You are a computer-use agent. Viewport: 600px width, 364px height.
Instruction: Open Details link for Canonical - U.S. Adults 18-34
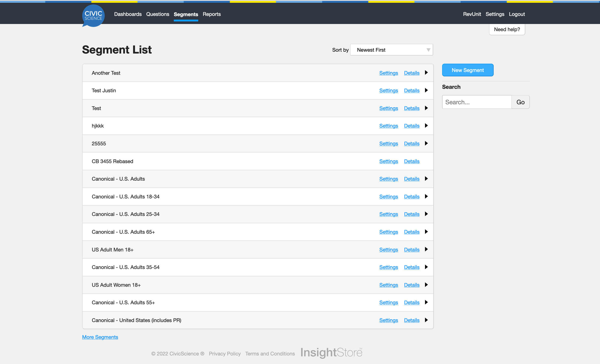click(x=411, y=197)
